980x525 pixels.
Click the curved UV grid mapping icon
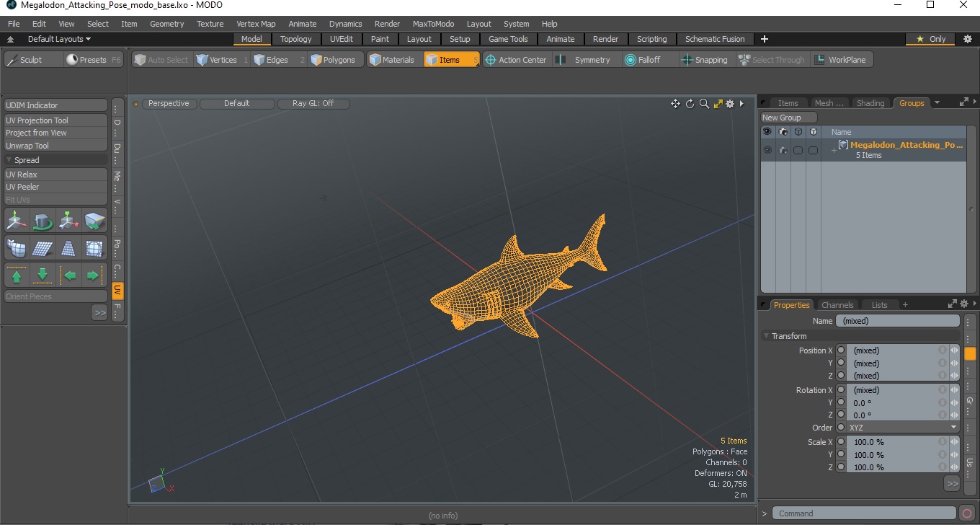(17, 248)
